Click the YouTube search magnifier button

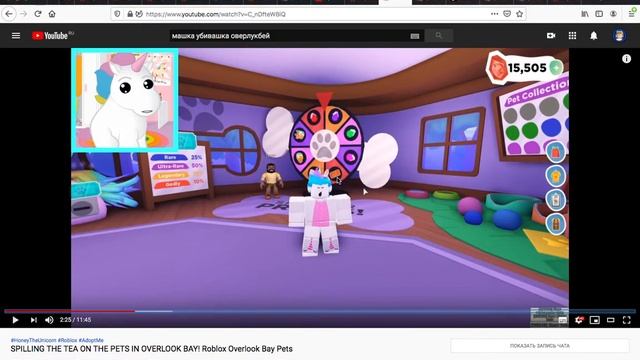pyautogui.click(x=439, y=36)
